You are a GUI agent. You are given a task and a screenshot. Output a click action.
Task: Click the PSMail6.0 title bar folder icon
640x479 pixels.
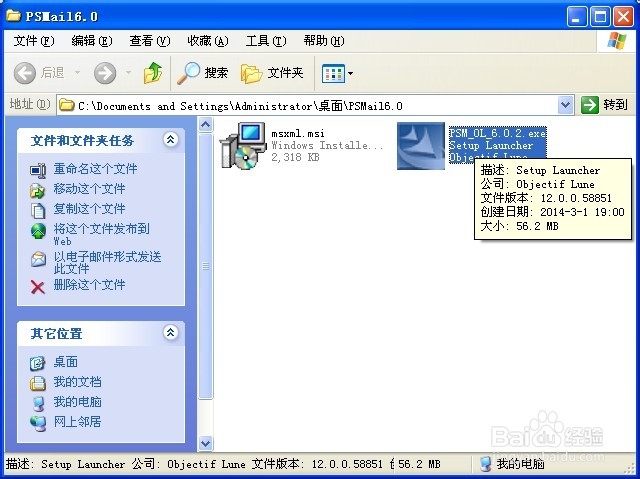[13, 16]
